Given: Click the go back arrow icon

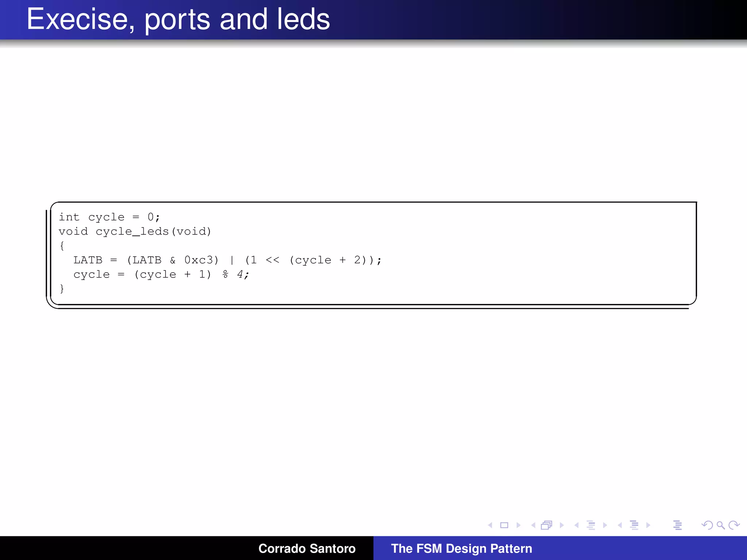Looking at the screenshot, I should 707,525.
